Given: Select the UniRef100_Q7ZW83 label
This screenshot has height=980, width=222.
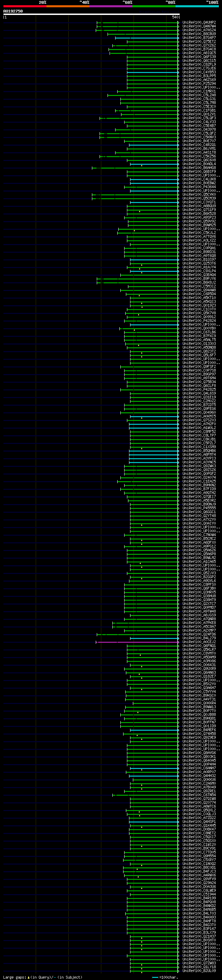Looking at the screenshot, I should click(199, 963).
